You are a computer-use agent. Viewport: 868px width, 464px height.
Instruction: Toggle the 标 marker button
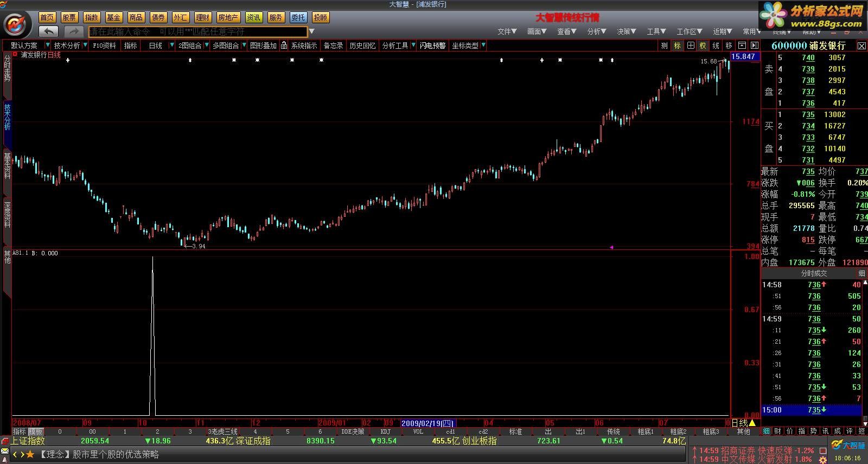point(677,46)
